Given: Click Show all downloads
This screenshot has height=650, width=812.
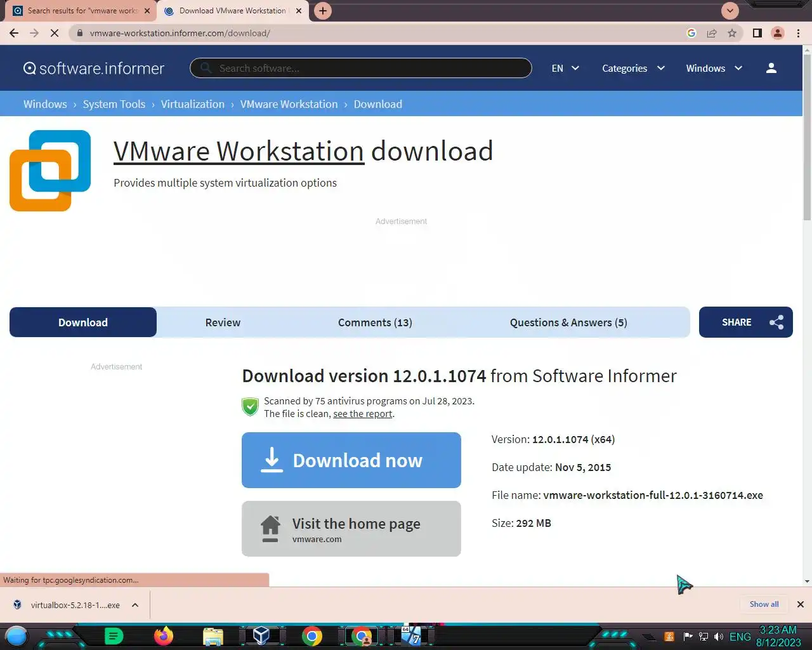Looking at the screenshot, I should [x=764, y=604].
